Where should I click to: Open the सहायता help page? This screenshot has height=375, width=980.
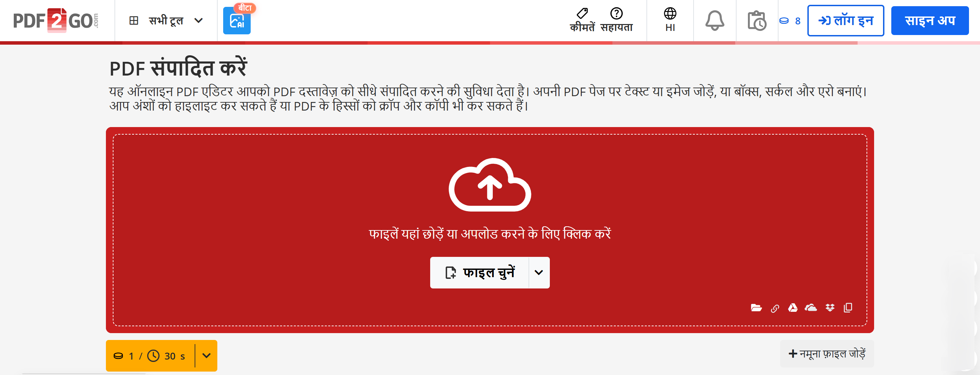[616, 21]
